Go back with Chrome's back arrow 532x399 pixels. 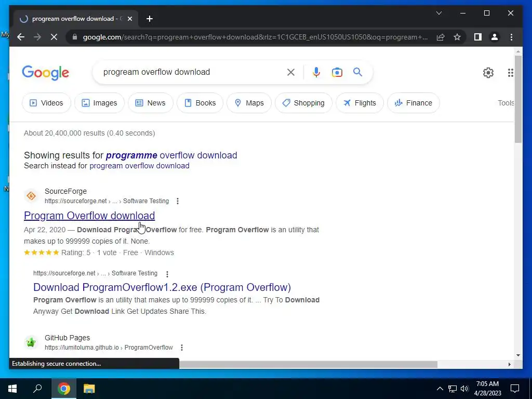click(x=21, y=37)
